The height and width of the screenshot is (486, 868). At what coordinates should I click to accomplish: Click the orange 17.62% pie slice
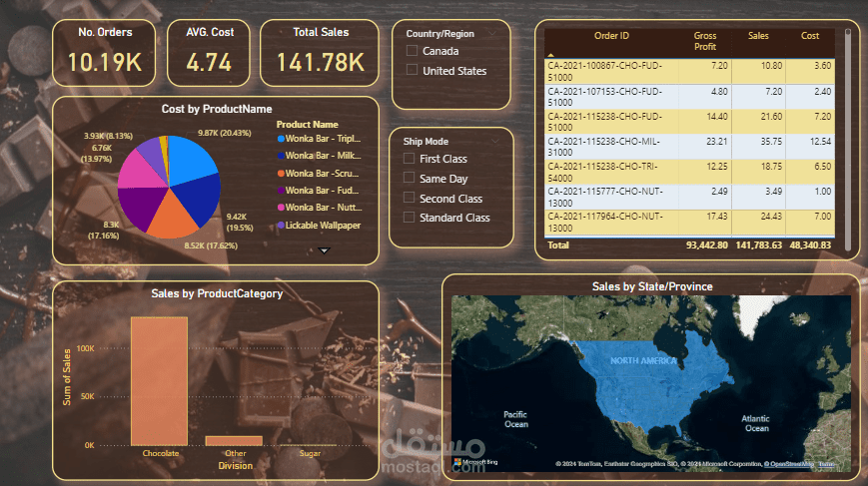click(x=171, y=219)
